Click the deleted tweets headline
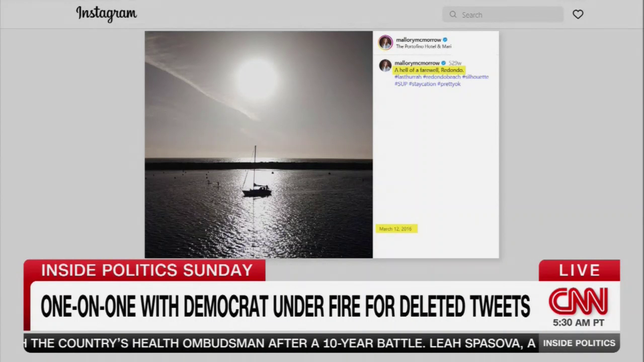 pos(285,307)
